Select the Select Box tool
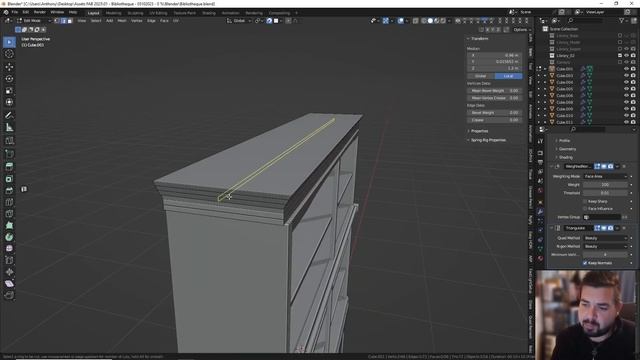The width and height of the screenshot is (640, 360). (x=9, y=42)
